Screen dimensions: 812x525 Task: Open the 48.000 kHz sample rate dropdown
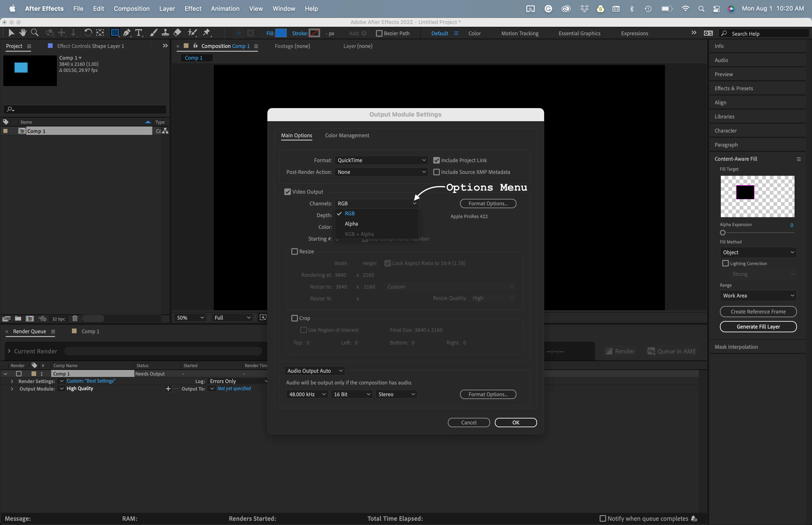pyautogui.click(x=307, y=394)
